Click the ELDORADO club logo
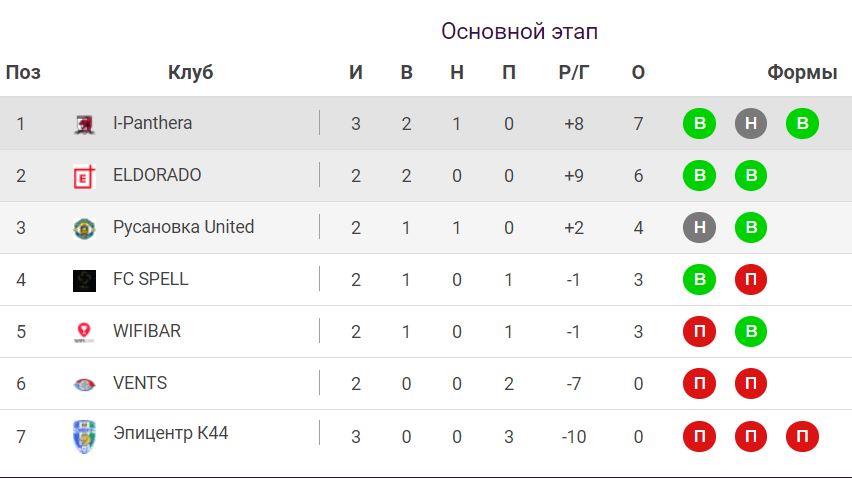This screenshot has height=479, width=852. pos(85,176)
